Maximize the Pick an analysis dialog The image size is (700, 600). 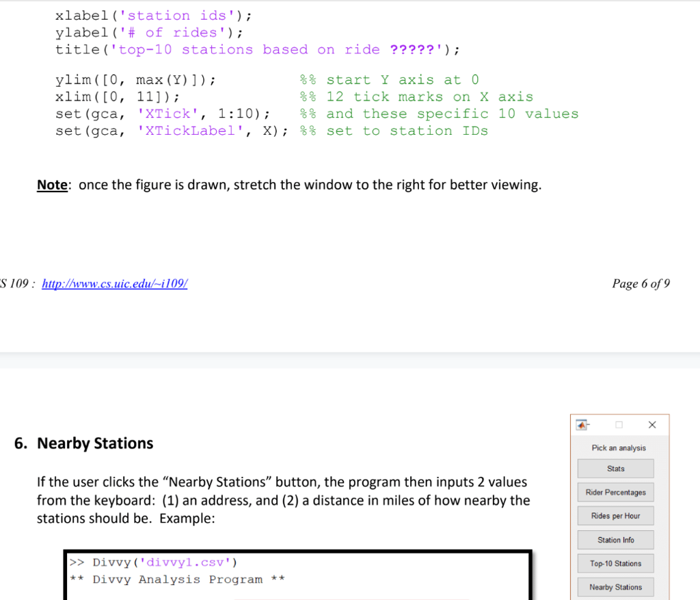(619, 425)
